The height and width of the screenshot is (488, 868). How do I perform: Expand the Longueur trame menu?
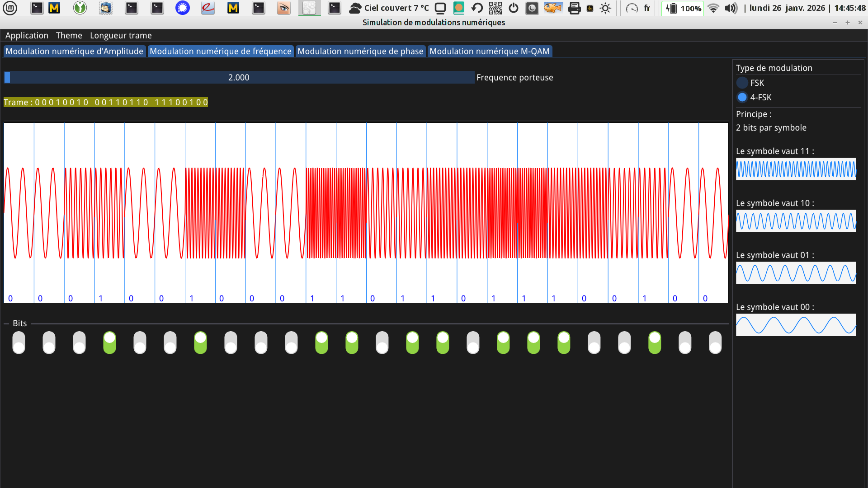(121, 35)
